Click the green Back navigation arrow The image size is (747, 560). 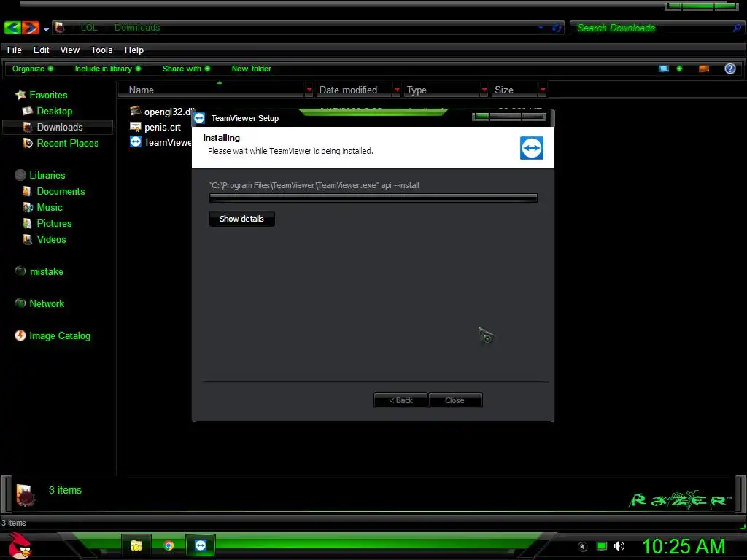click(12, 28)
